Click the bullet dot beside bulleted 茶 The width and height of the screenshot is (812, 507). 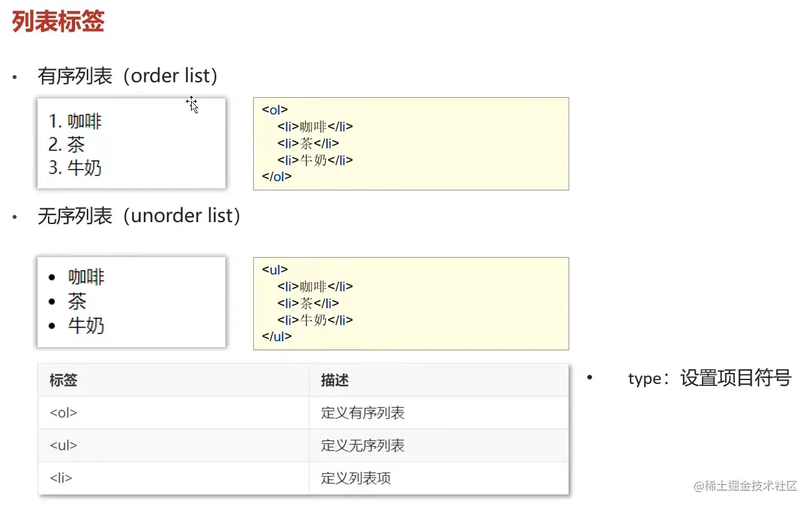(52, 302)
